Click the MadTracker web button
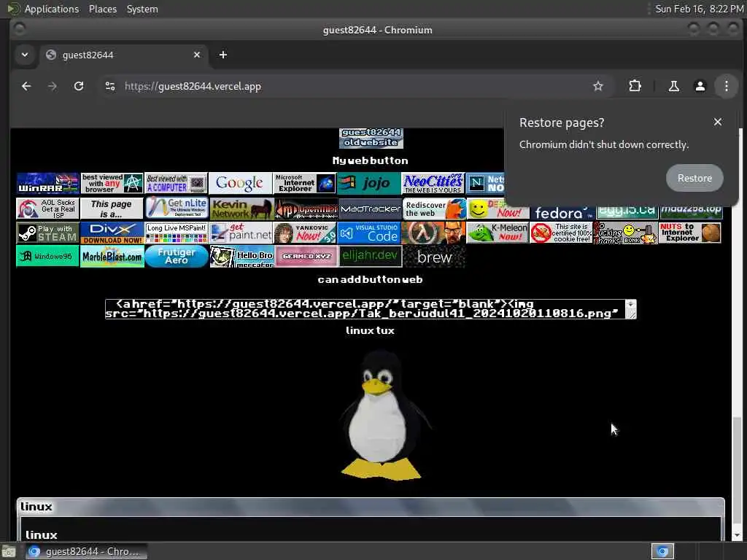 370,209
